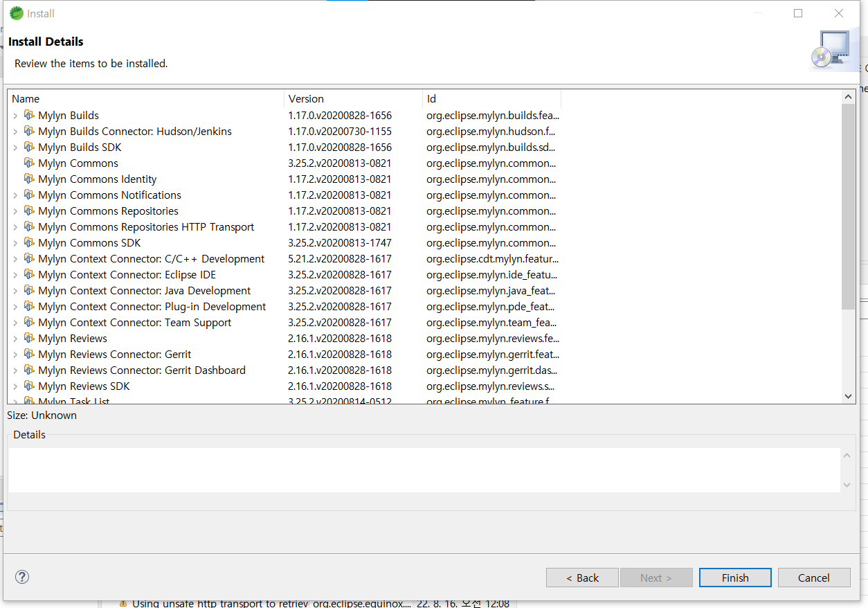Click the icon for Mylyn Commons Notifications
868x608 pixels.
click(x=29, y=195)
